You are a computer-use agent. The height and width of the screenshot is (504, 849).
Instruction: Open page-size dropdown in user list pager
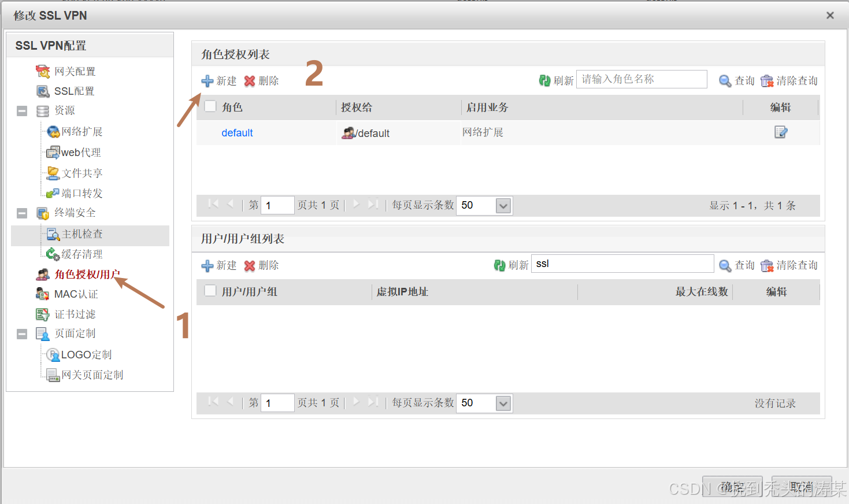click(503, 403)
